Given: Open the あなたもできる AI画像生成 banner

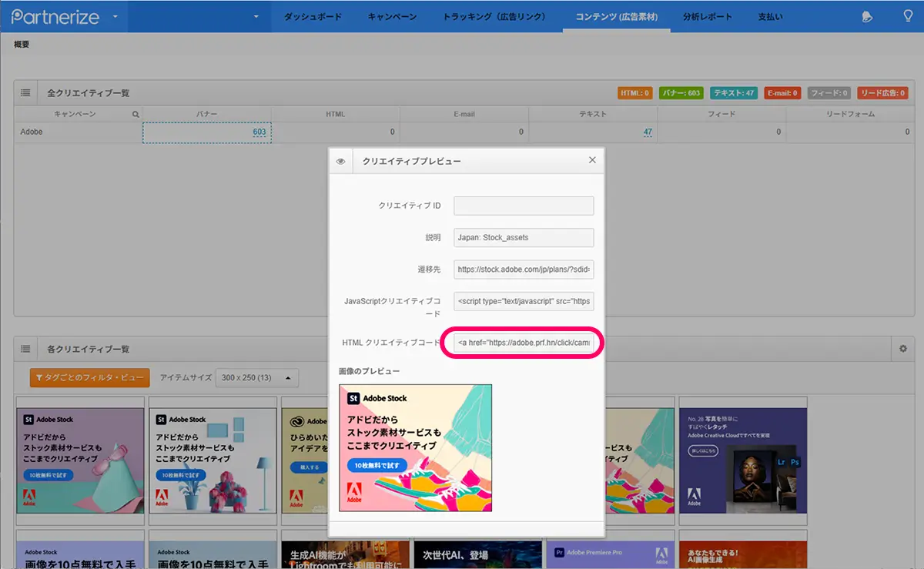Looking at the screenshot, I should pos(742,555).
